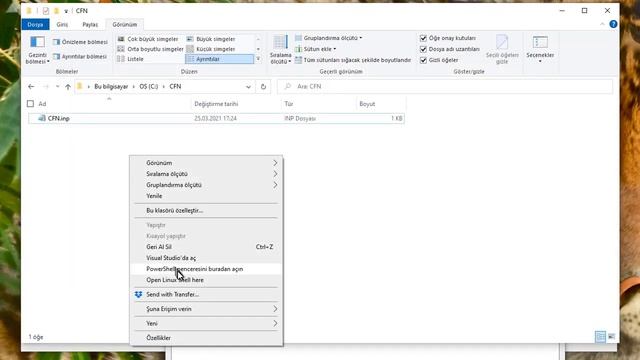Choose Bu klasörü özelleştir
The image size is (640, 360).
pyautogui.click(x=207, y=211)
